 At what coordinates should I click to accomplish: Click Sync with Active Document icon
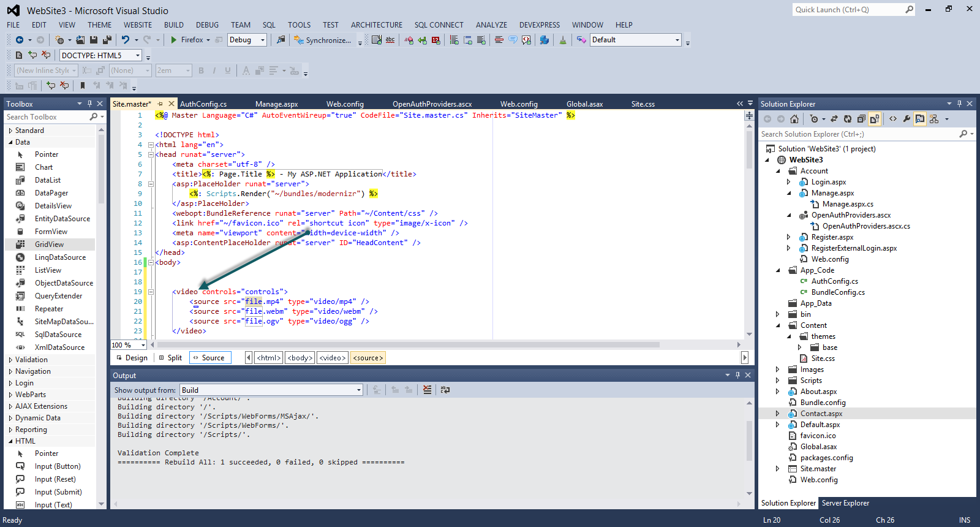point(834,119)
